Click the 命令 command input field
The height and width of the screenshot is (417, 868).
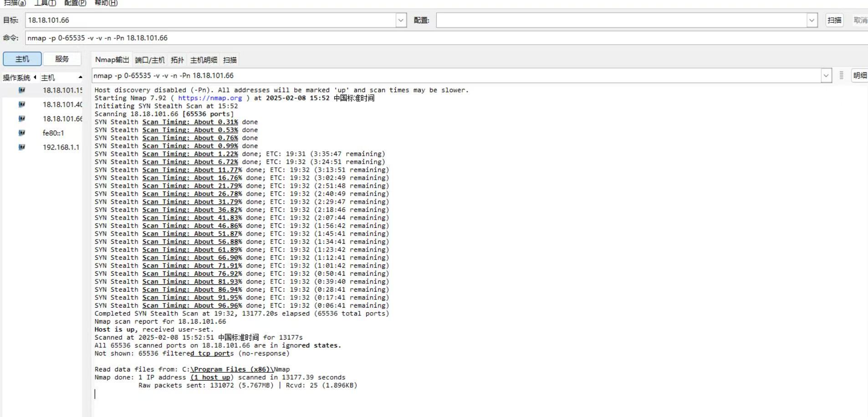[446, 38]
